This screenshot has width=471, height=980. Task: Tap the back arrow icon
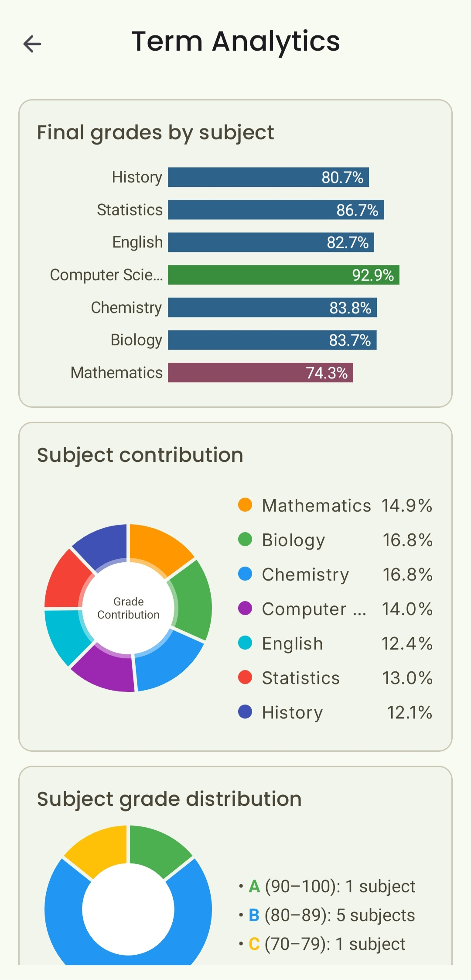pyautogui.click(x=32, y=44)
